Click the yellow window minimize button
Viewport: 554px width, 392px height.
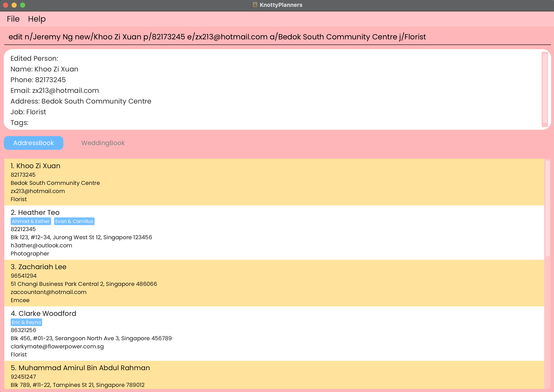(14, 5)
